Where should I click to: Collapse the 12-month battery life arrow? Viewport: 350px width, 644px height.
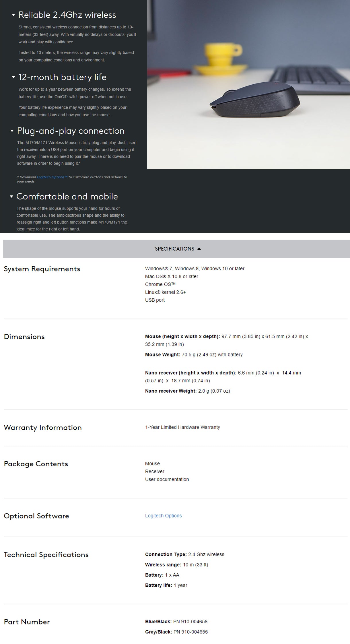point(13,77)
